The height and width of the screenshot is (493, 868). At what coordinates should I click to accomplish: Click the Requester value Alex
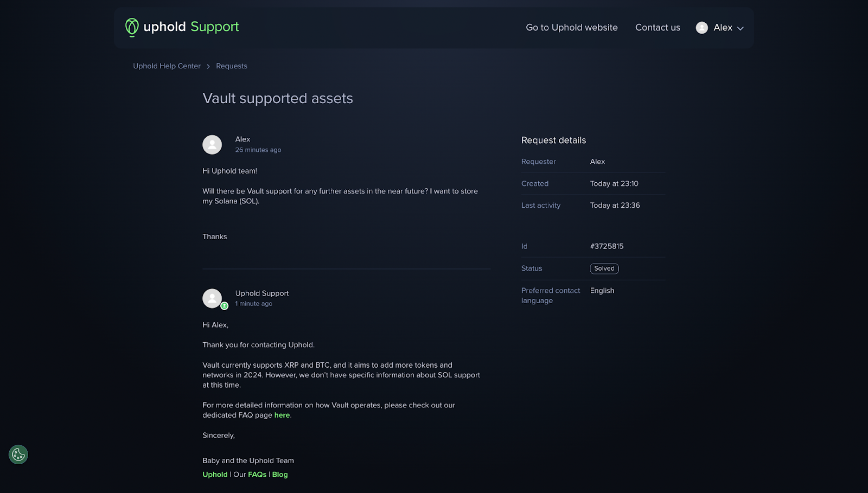coord(597,162)
